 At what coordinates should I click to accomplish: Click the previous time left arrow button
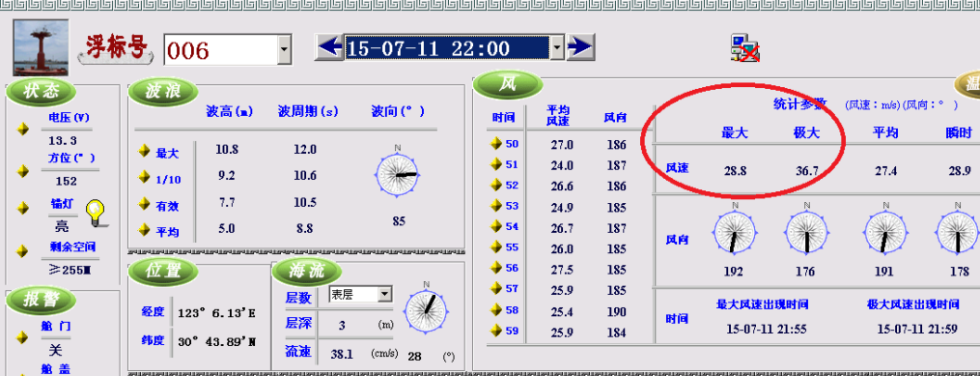tap(328, 47)
